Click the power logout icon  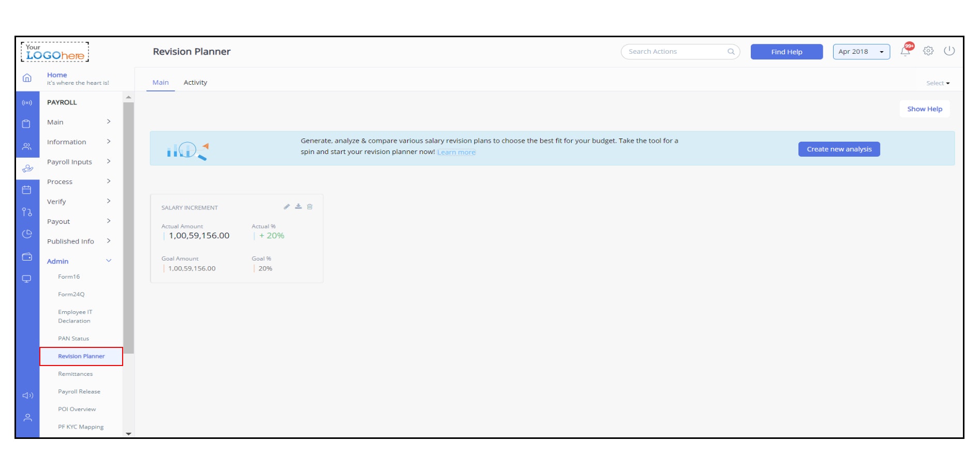[x=949, y=51]
